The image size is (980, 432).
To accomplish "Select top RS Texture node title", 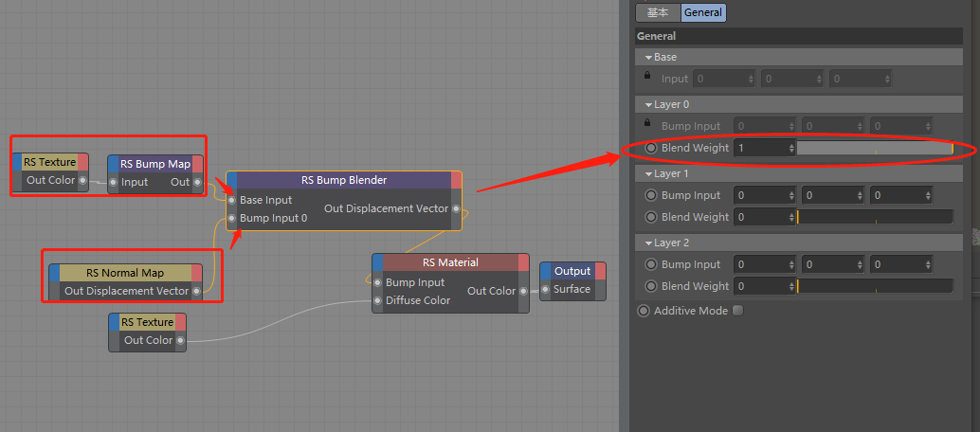I will click(x=49, y=162).
